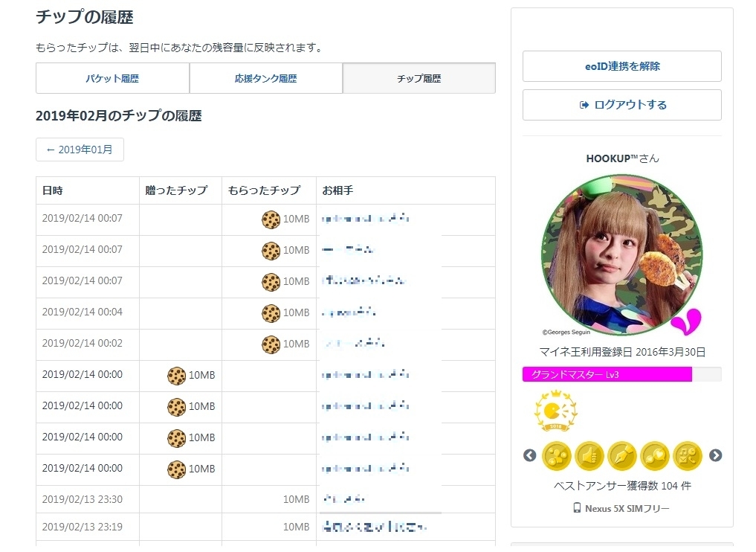
Task: Click the cookie icon in the 00:02 row
Action: (271, 344)
